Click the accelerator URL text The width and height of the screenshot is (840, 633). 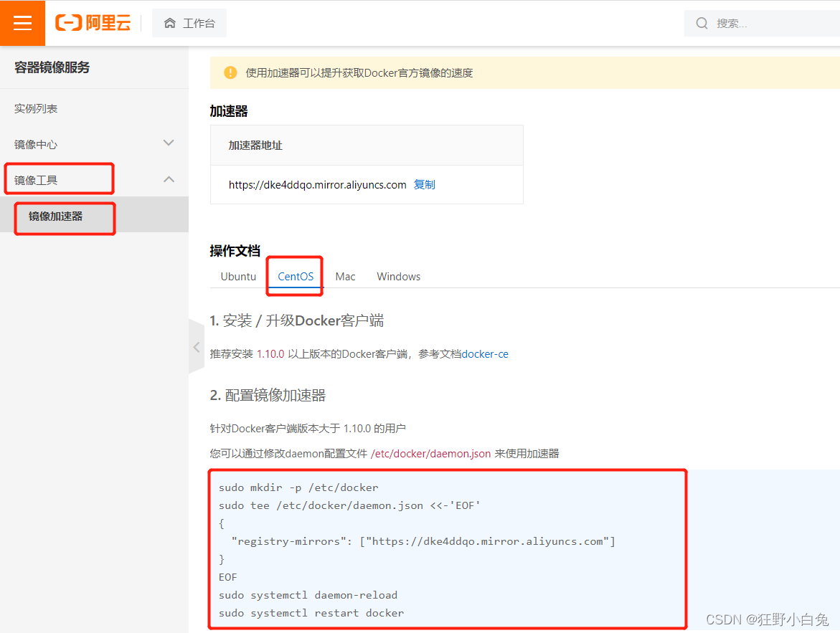(x=317, y=185)
